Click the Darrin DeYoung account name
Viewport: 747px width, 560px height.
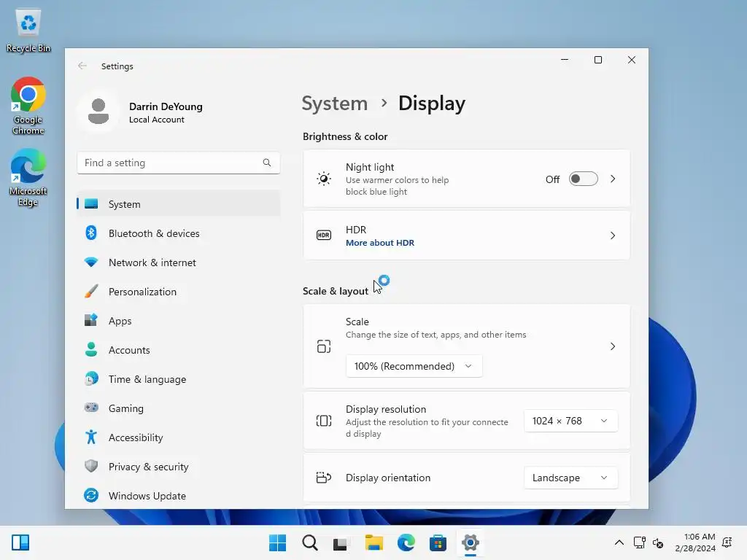(166, 106)
